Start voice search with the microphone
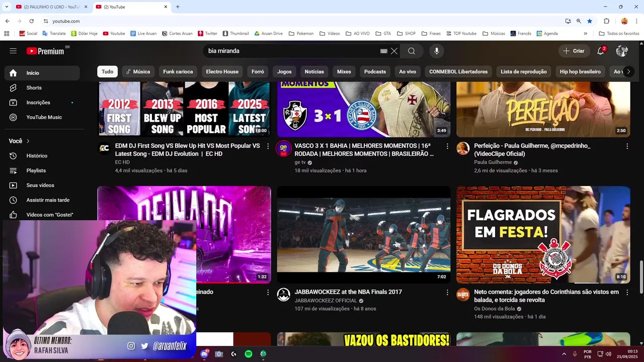644x362 pixels. (x=436, y=51)
